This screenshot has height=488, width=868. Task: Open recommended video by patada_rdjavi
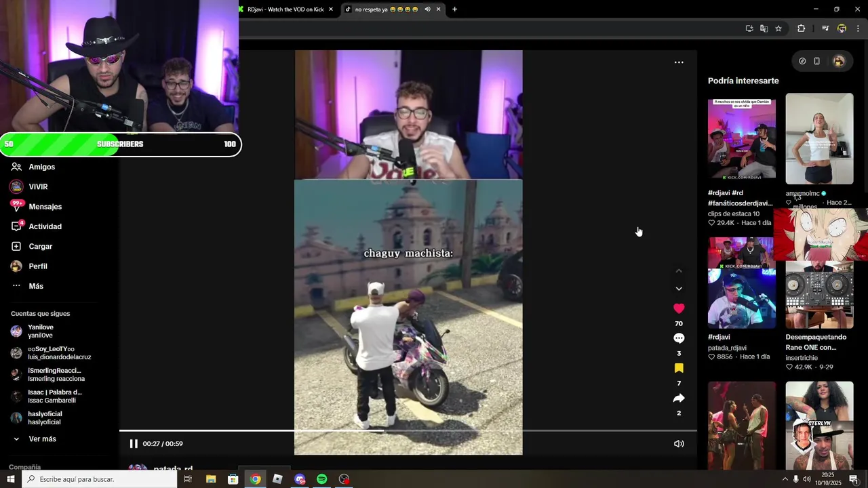click(742, 283)
